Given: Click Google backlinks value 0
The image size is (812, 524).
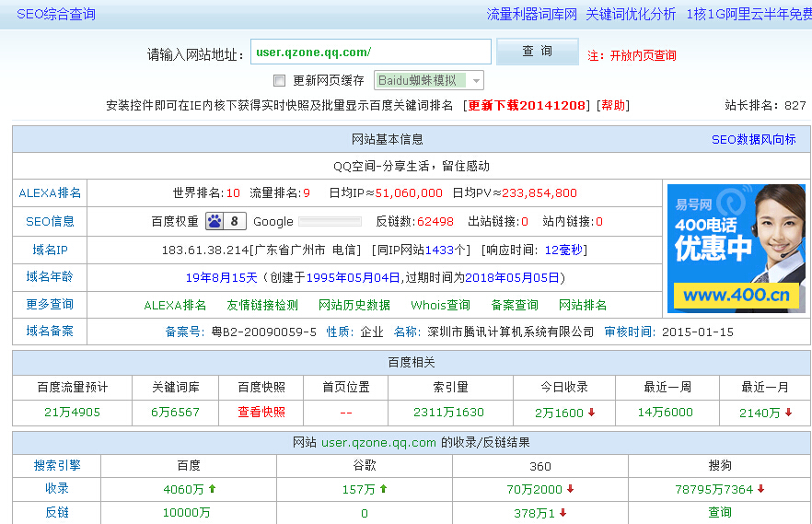Looking at the screenshot, I should pos(365,513).
